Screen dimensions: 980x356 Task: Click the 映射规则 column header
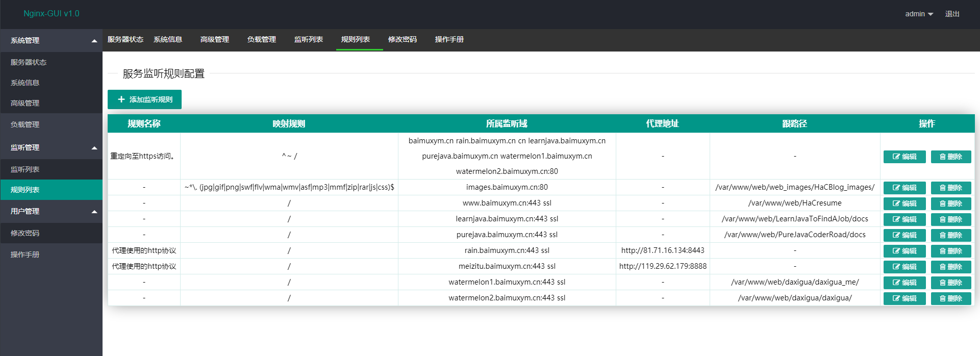289,123
